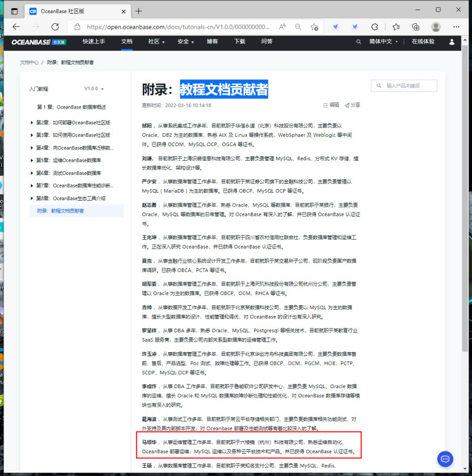Image resolution: width=472 pixels, height=476 pixels.
Task: Click the browser back arrow
Action: pyautogui.click(x=16, y=27)
